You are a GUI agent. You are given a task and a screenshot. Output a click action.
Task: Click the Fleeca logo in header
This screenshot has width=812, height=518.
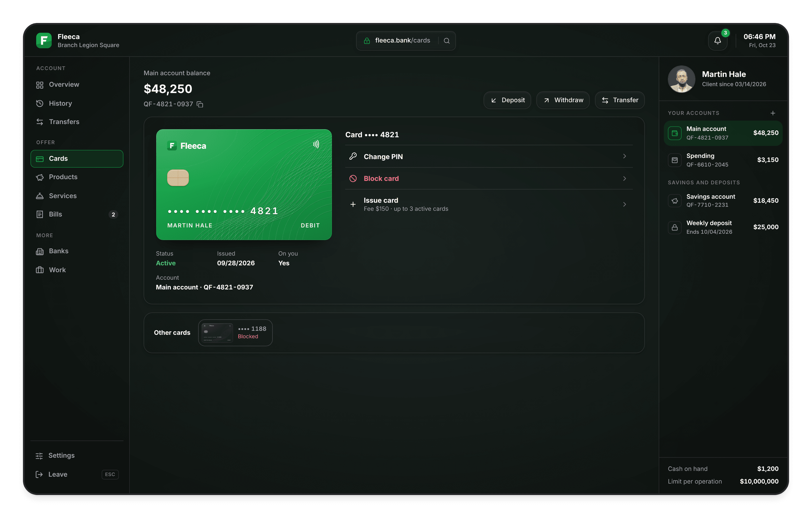pyautogui.click(x=44, y=40)
